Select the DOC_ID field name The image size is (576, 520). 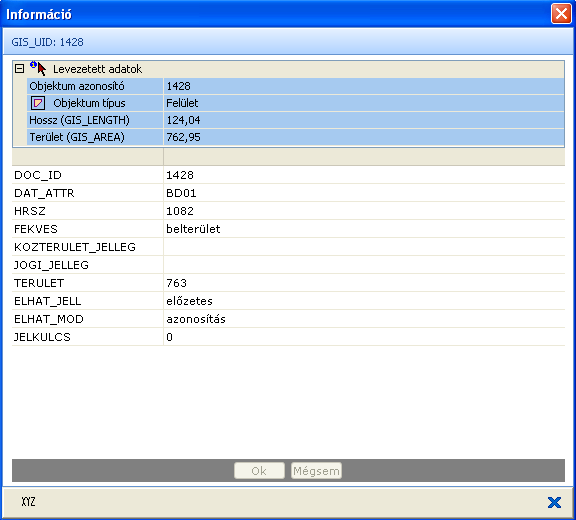38,175
